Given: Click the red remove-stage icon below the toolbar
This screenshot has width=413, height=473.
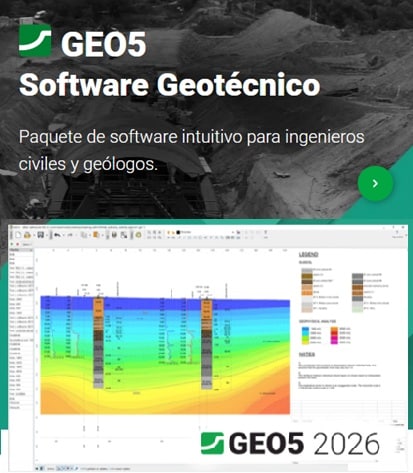Looking at the screenshot, I should click(x=18, y=244).
